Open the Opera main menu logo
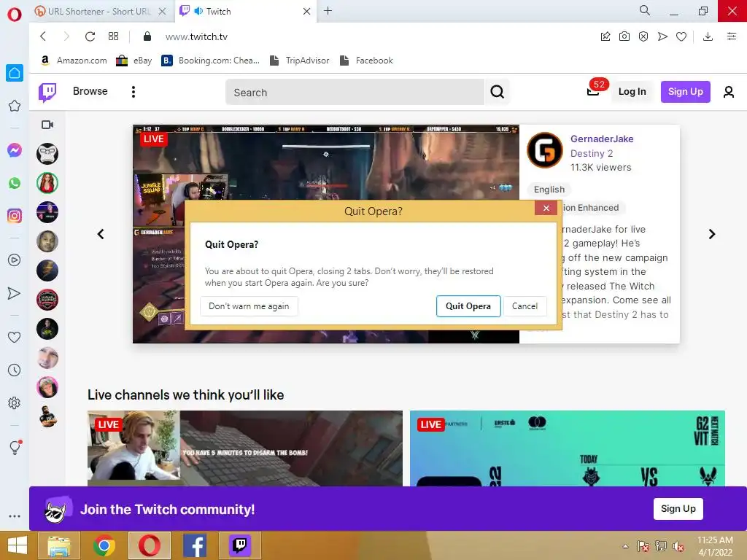The image size is (747, 560). [x=15, y=15]
